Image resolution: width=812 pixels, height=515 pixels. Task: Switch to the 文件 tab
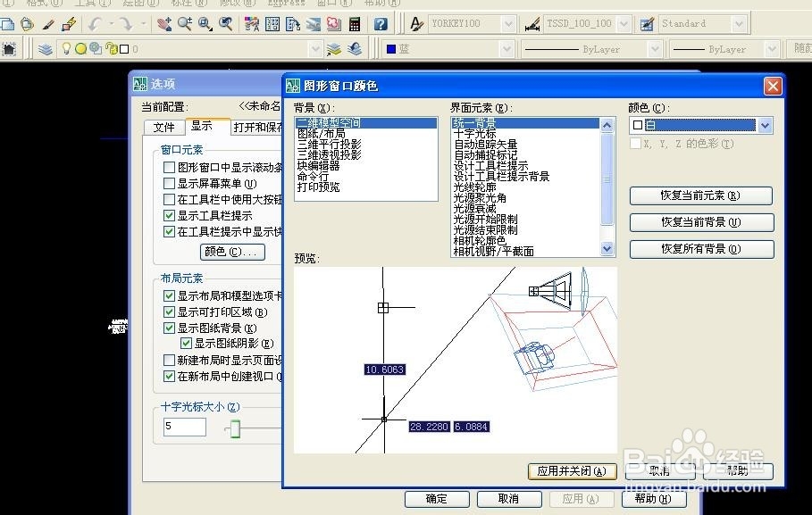pyautogui.click(x=163, y=127)
